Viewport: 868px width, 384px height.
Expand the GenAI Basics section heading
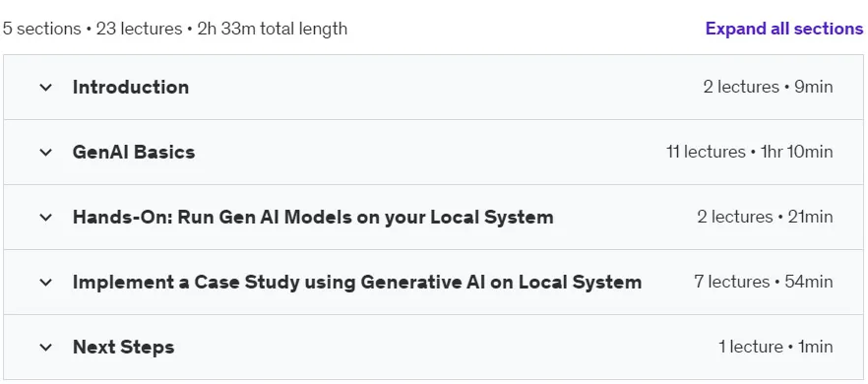click(x=134, y=152)
